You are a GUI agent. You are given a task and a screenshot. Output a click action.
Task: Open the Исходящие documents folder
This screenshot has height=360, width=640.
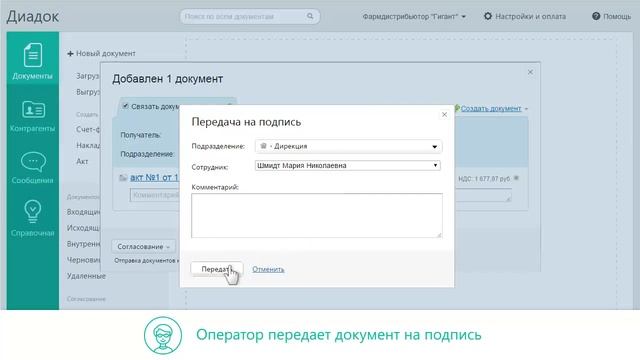[x=83, y=228]
